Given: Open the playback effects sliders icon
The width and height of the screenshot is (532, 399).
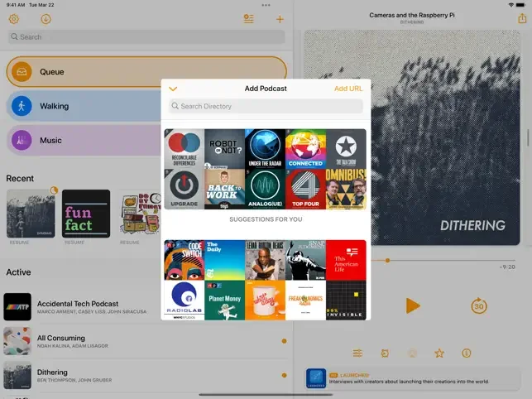Looking at the screenshot, I should coord(357,353).
